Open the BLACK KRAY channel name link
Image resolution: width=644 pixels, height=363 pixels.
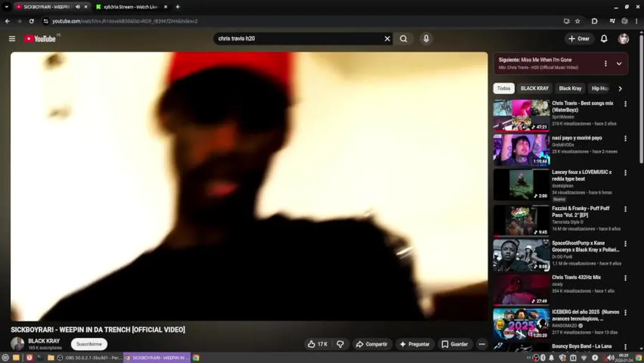[x=44, y=341]
